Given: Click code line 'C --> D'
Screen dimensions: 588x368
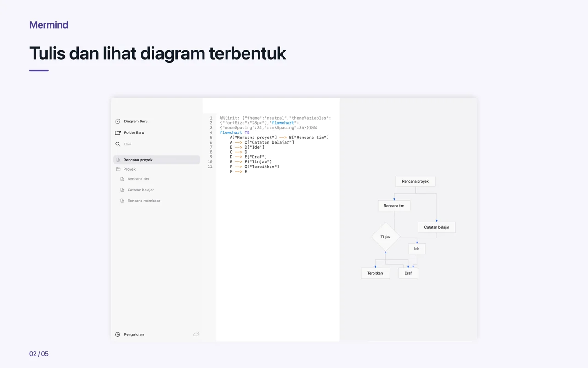Looking at the screenshot, I should point(238,152).
